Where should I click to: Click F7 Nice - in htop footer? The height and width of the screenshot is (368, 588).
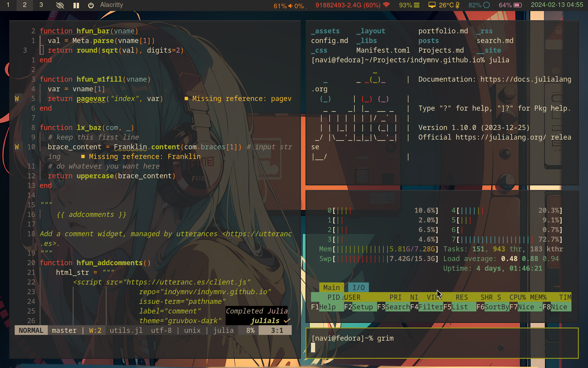click(526, 307)
